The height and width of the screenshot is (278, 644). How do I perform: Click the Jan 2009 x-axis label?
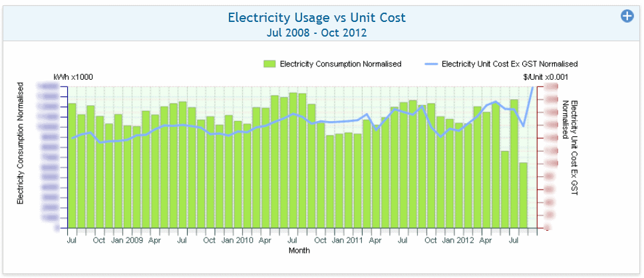pos(126,240)
